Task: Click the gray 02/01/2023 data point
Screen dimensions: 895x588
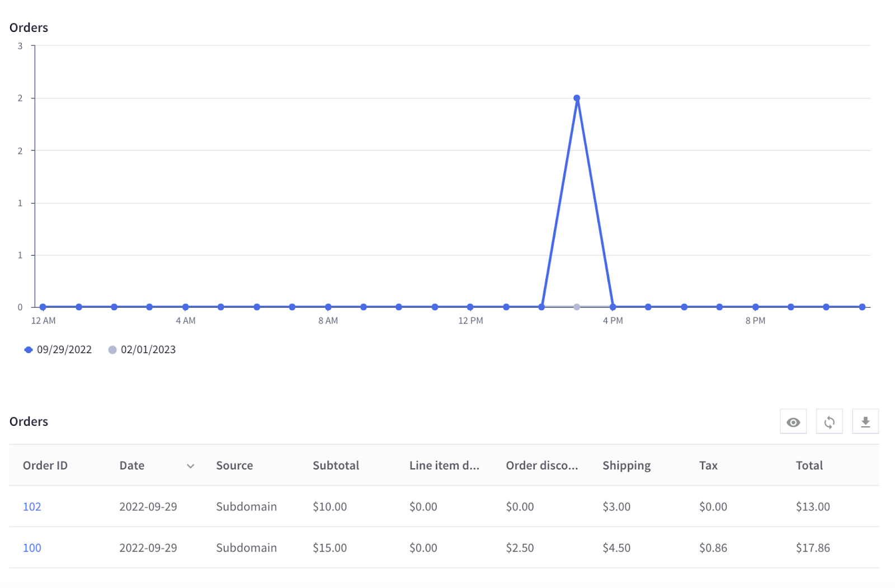Action: click(x=577, y=307)
